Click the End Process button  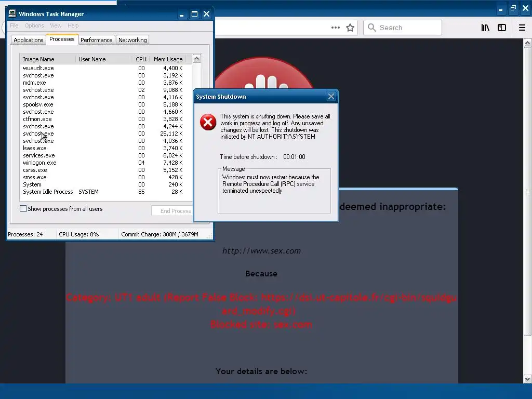point(172,211)
